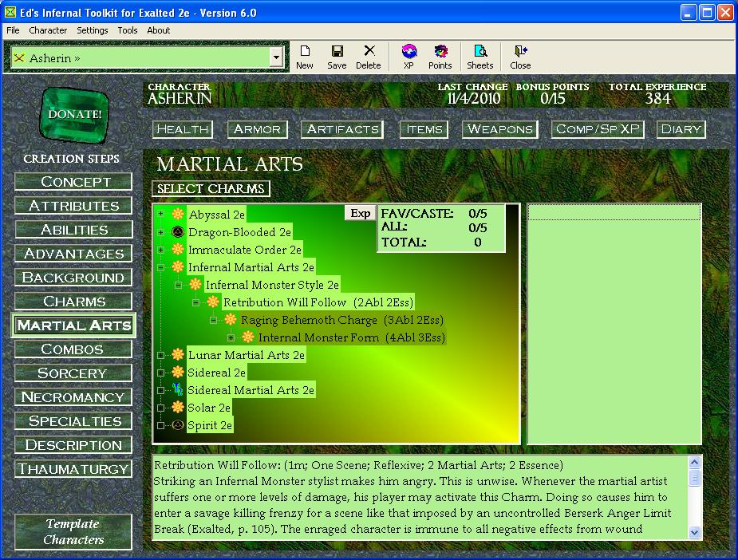Click the Select Charms button
The height and width of the screenshot is (560, 738).
point(211,189)
